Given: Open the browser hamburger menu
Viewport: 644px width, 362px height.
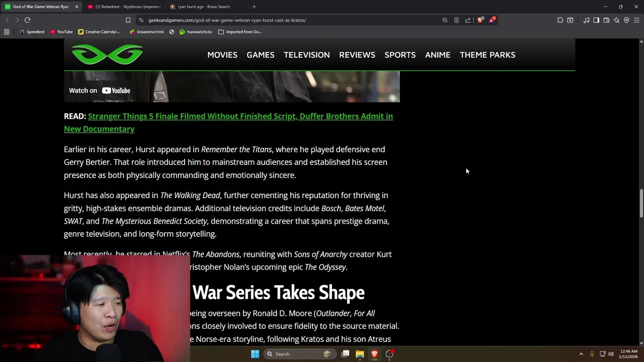Looking at the screenshot, I should (636, 20).
